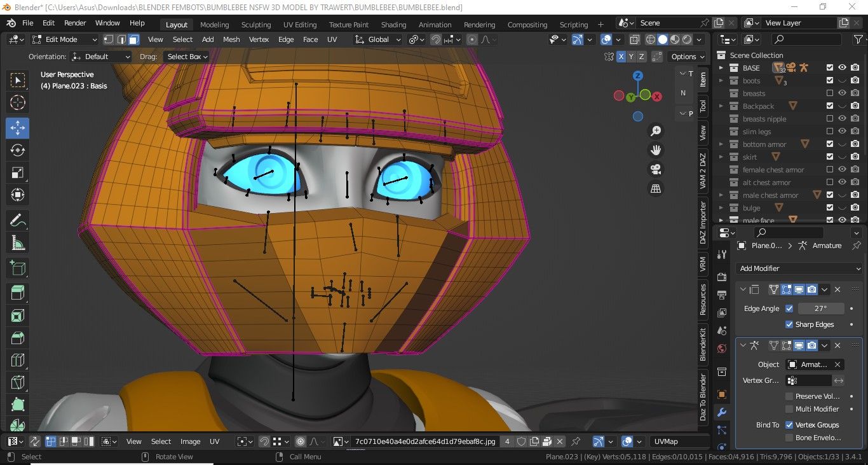The image size is (868, 465).
Task: Switch to vertex select mode
Action: tap(109, 39)
